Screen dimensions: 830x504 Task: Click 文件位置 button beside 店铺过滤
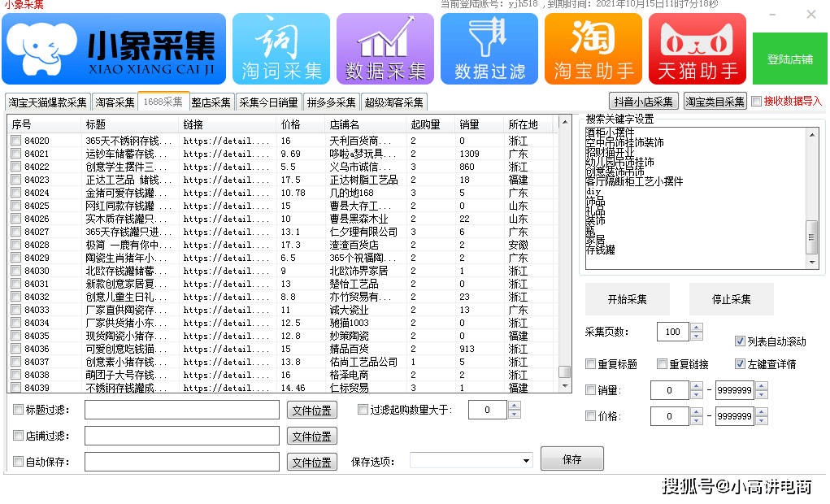[312, 437]
